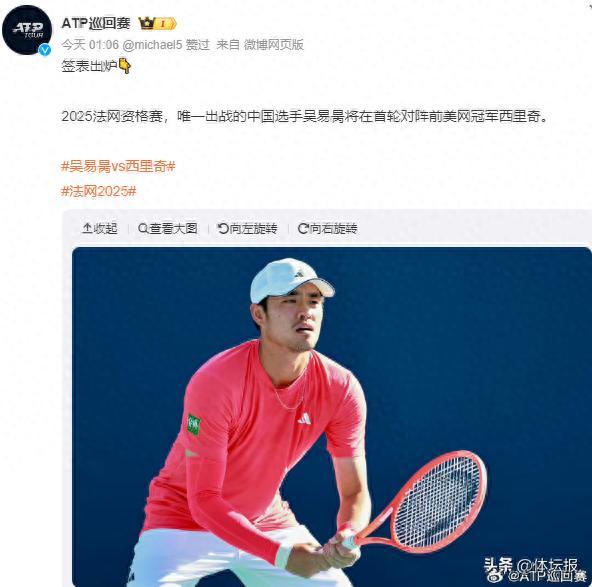Click the pointing-down hand emoji
Image resolution: width=592 pixels, height=587 pixels.
pos(125,66)
